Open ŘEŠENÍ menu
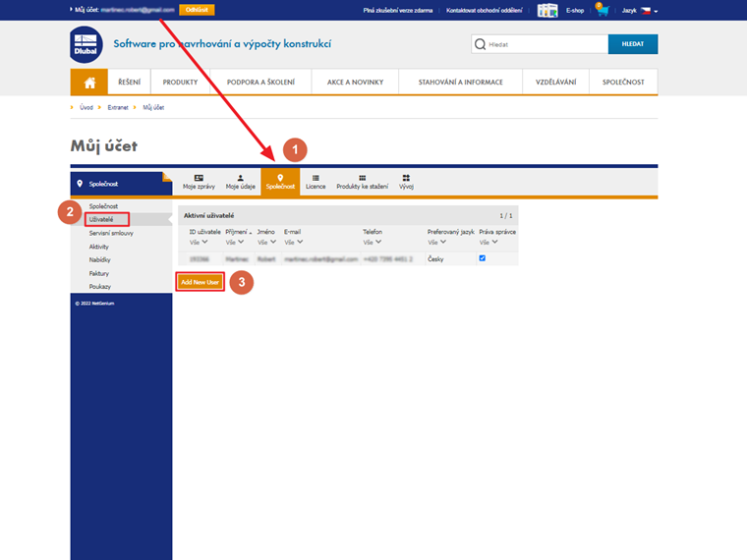 point(129,83)
